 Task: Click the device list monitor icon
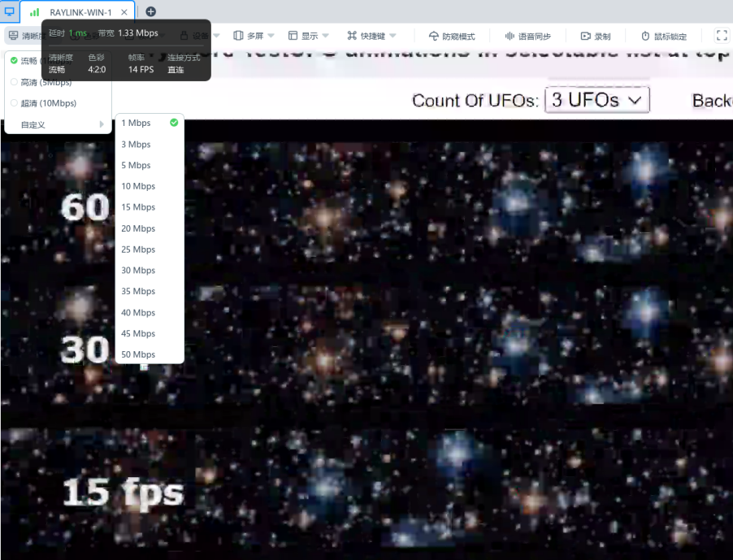point(10,11)
